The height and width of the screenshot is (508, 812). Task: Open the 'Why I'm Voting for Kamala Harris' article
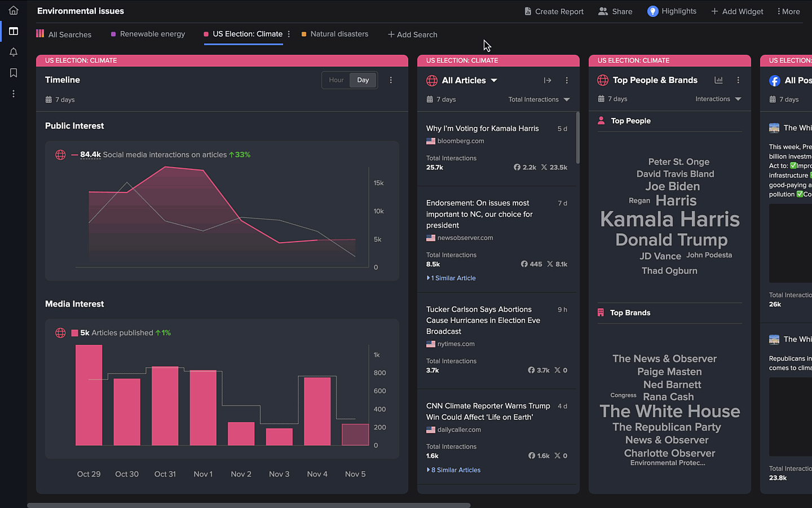[482, 129]
